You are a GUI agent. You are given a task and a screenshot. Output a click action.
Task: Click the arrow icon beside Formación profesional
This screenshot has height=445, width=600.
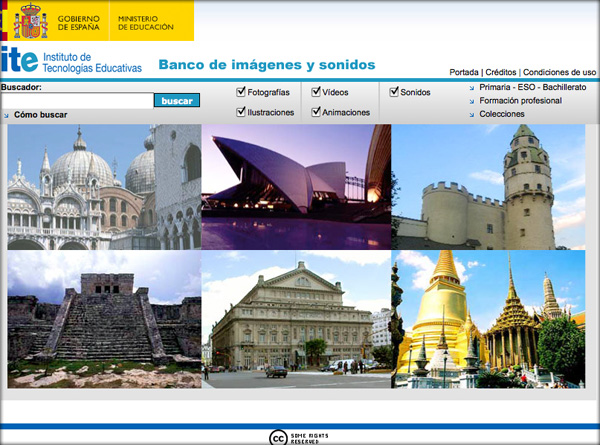[x=471, y=101]
